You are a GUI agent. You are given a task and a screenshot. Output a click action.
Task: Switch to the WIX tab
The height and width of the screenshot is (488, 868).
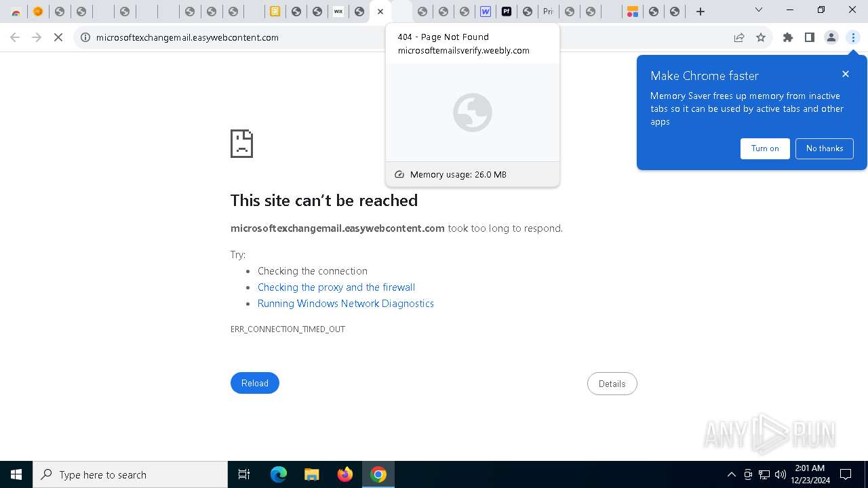[x=338, y=12]
